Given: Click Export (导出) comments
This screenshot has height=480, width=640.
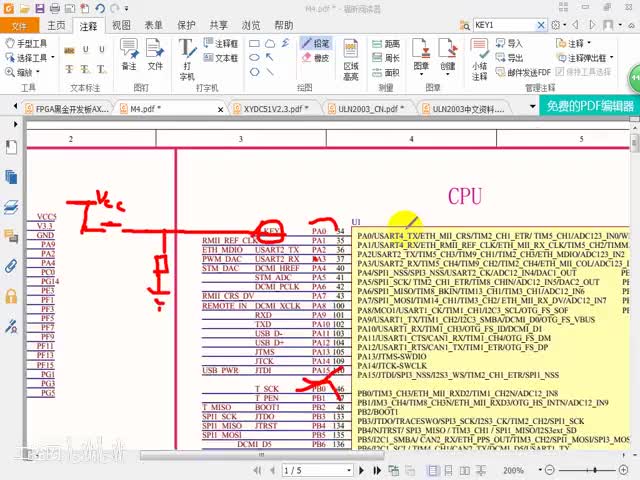Looking at the screenshot, I should coord(509,58).
